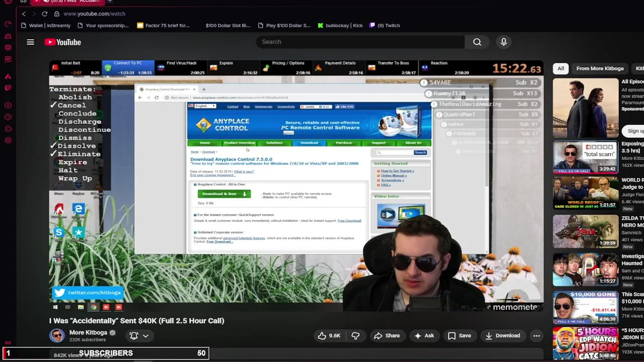Open Kick bookmark buhlockay
Image resolution: width=644 pixels, height=362 pixels.
point(340,25)
